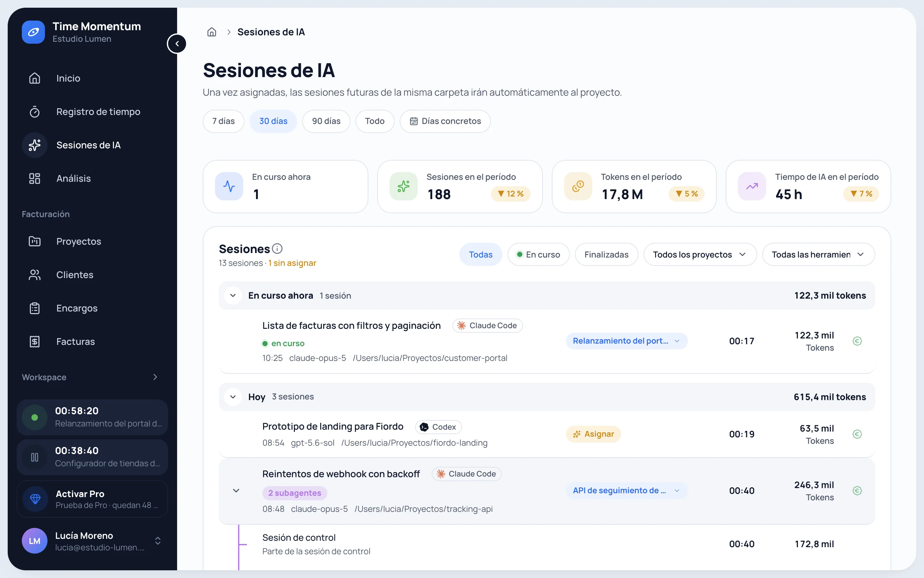Image resolution: width=924 pixels, height=578 pixels.
Task: Click the running 00:58:20 timer indicator
Action: click(34, 417)
